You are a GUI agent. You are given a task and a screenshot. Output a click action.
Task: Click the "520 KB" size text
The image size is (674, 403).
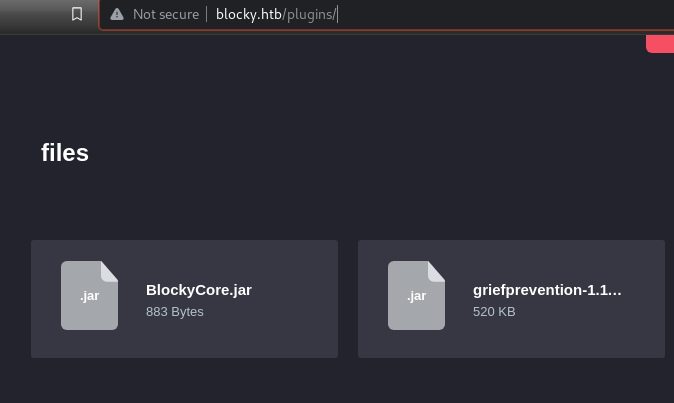(494, 311)
